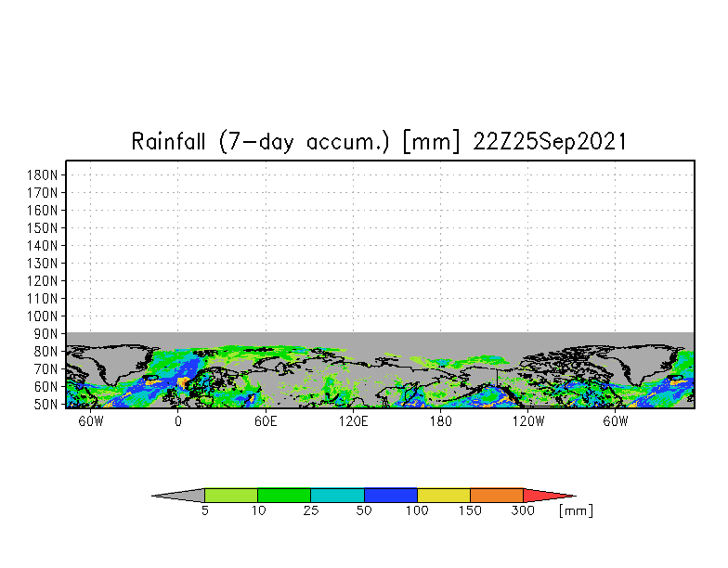Viewport: 728px width, 568px height.
Task: Select the 130N latitude axis label
Action: click(43, 264)
